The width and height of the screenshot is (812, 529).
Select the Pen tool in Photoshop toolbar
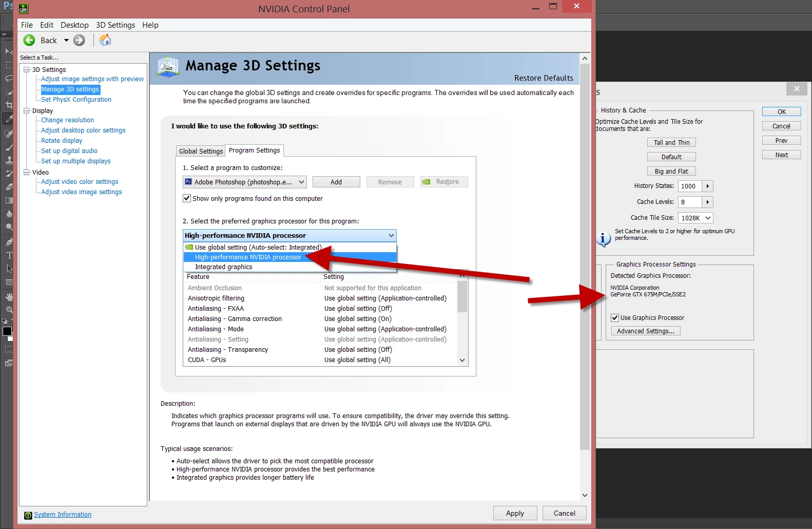[x=9, y=241]
